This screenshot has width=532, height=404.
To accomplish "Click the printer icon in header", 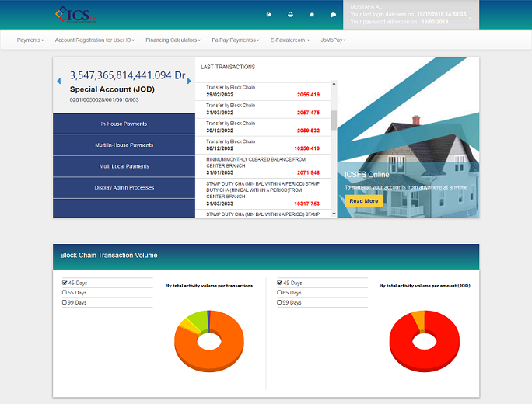I will pyautogui.click(x=290, y=15).
